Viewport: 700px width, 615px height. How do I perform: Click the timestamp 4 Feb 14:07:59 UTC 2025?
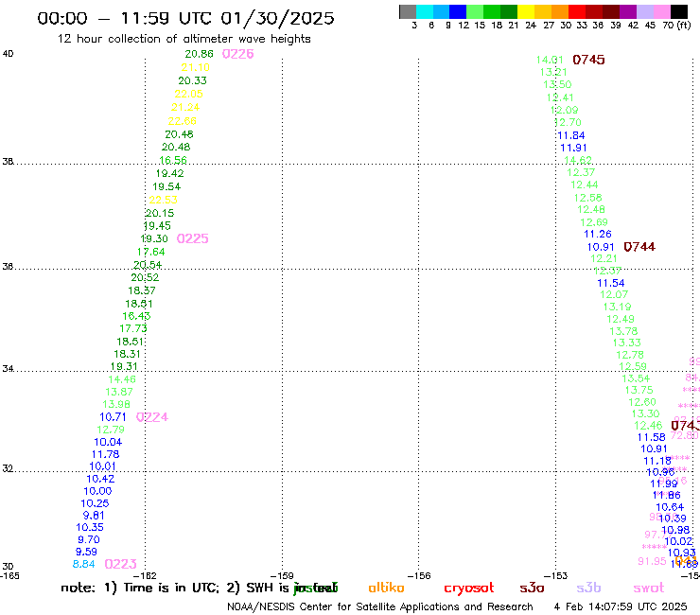click(621, 606)
